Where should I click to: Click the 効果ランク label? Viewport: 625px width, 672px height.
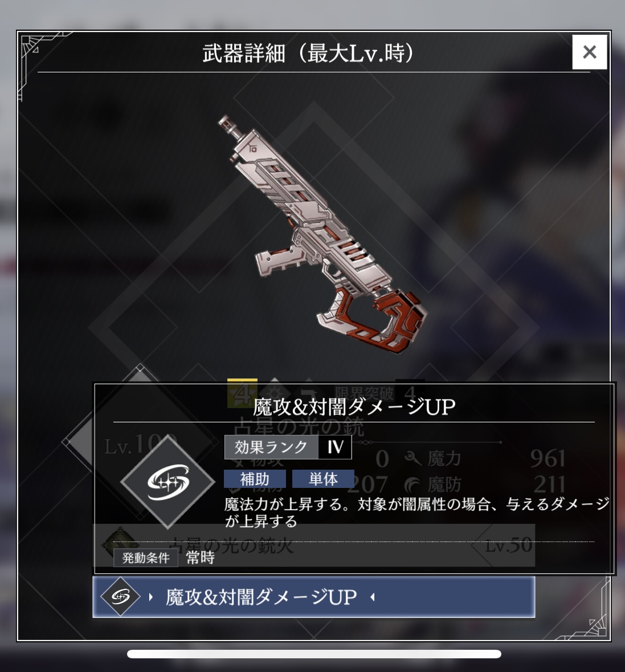pyautogui.click(x=271, y=447)
